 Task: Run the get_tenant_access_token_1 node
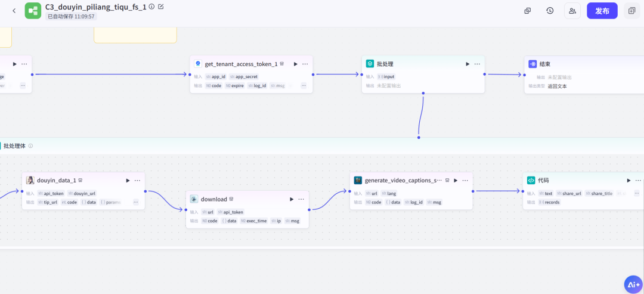[x=295, y=64]
